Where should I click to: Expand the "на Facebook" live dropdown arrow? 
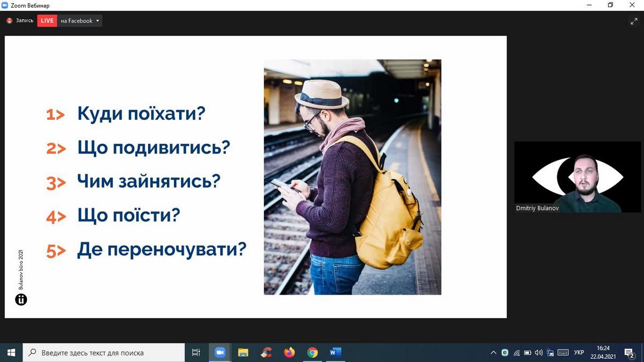point(98,21)
